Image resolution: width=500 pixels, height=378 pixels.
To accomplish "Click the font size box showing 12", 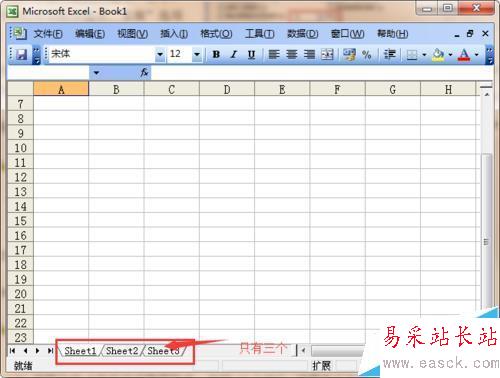I will coord(180,54).
